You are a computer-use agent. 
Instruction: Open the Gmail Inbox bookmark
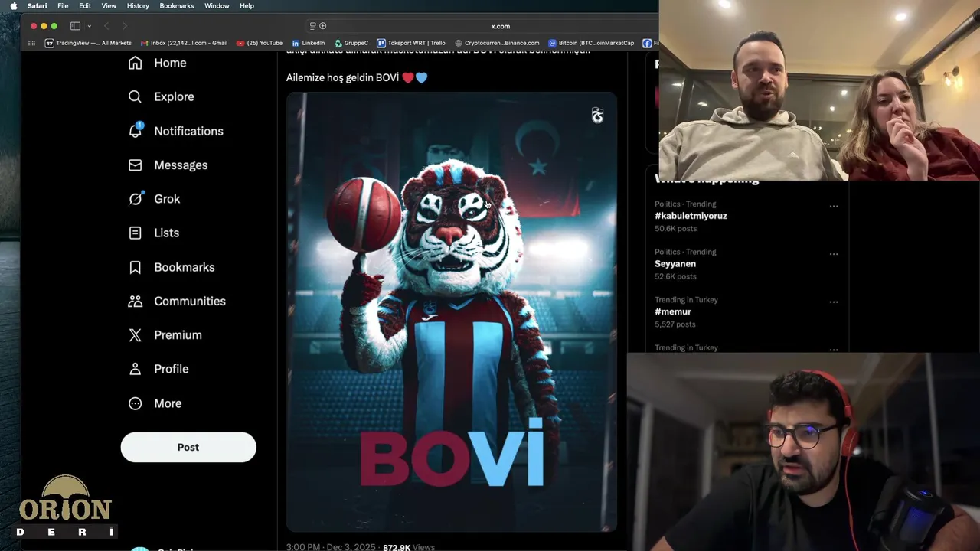183,43
